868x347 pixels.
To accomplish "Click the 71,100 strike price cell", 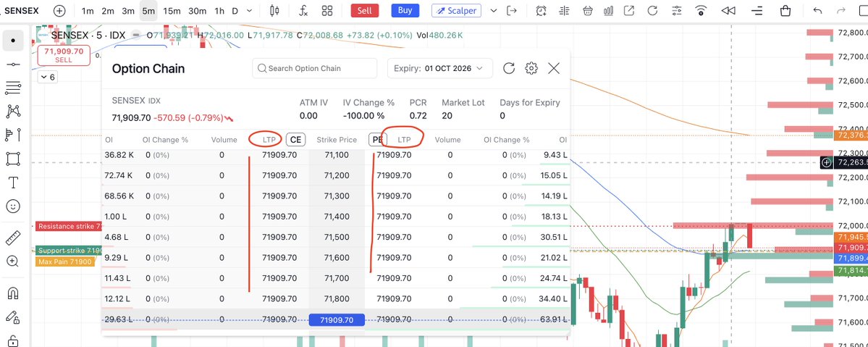I will pos(337,155).
